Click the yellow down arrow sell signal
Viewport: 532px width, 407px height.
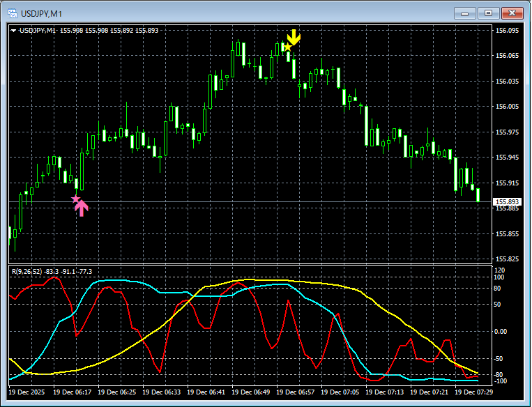tap(294, 38)
